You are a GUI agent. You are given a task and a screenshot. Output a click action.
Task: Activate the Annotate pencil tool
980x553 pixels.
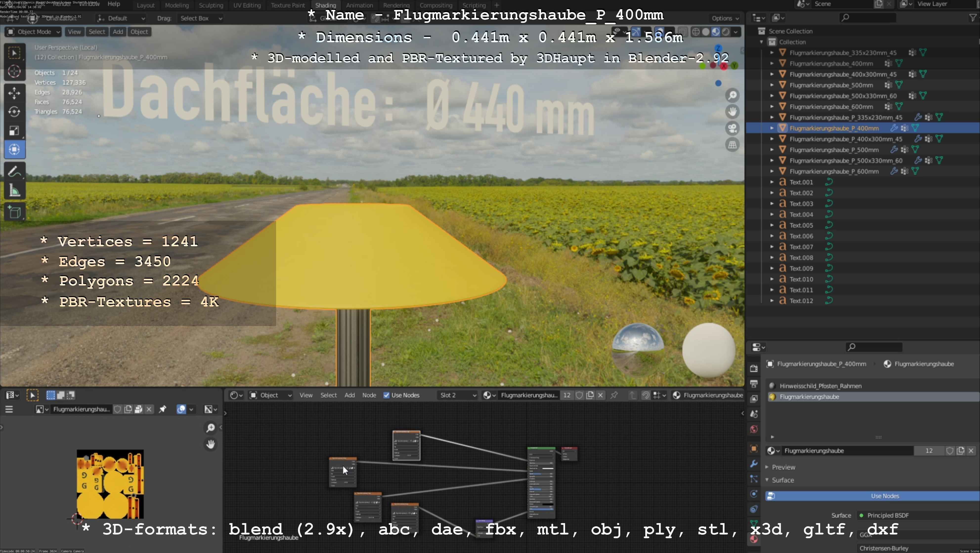[14, 171]
